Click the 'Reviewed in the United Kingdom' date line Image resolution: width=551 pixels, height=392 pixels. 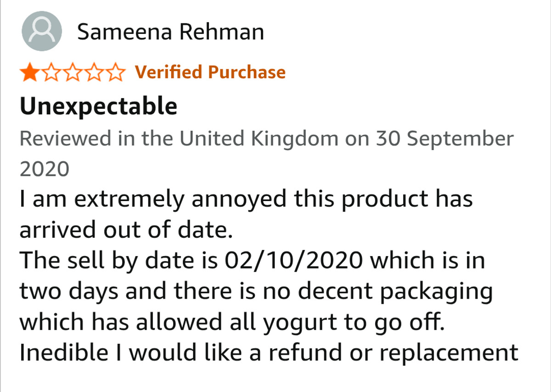click(x=266, y=138)
